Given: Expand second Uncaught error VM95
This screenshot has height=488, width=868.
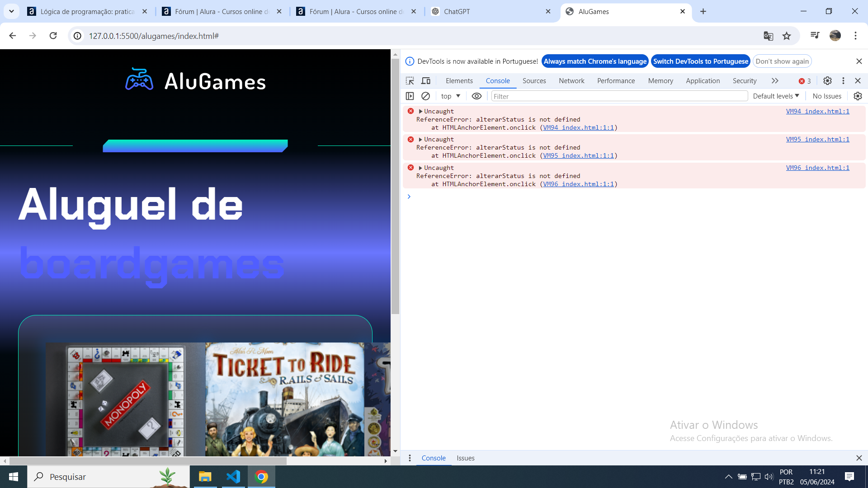Looking at the screenshot, I should [x=420, y=139].
